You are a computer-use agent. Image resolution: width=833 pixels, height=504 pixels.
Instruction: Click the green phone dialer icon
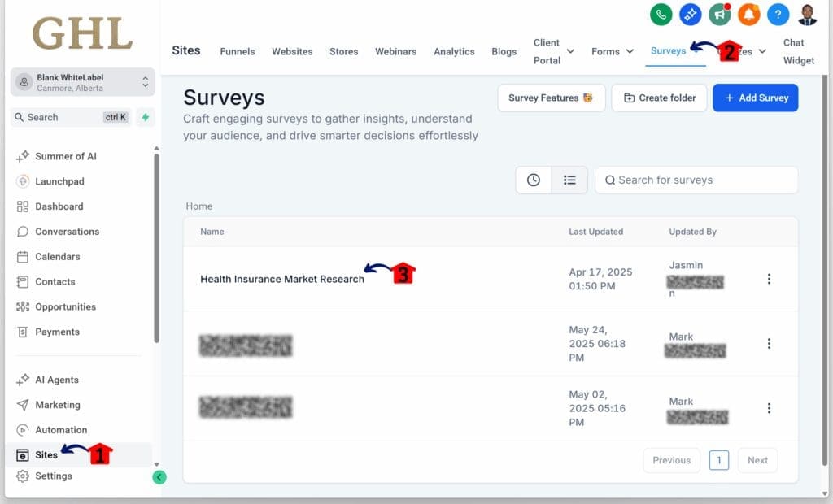tap(661, 15)
